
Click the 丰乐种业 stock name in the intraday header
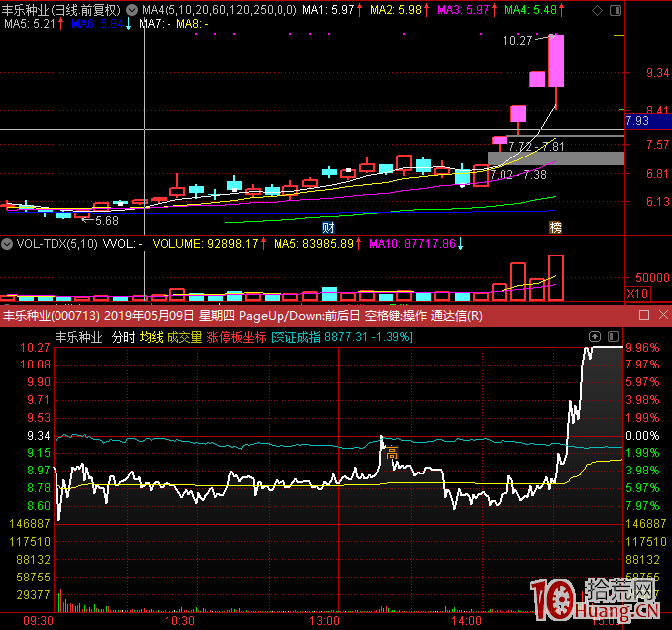79,337
